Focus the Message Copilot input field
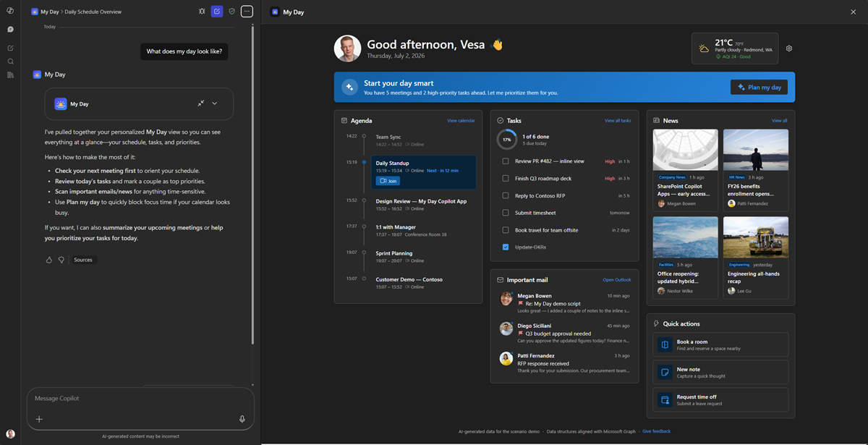The image size is (868, 445). click(140, 399)
